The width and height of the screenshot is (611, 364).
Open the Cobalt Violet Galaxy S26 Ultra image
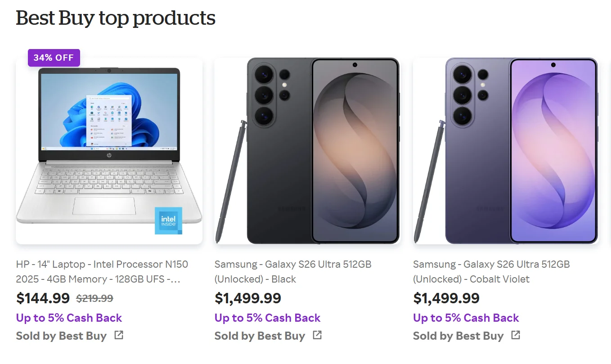pos(506,151)
